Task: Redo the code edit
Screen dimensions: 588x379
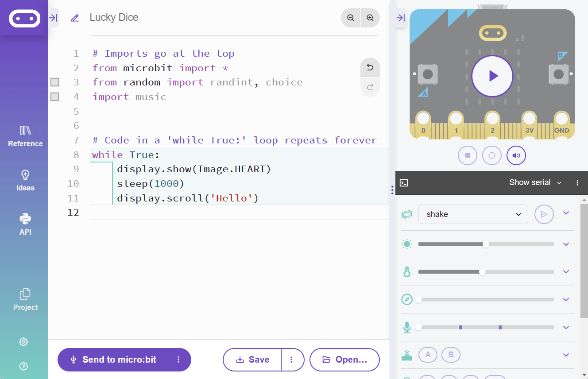Action: click(370, 87)
